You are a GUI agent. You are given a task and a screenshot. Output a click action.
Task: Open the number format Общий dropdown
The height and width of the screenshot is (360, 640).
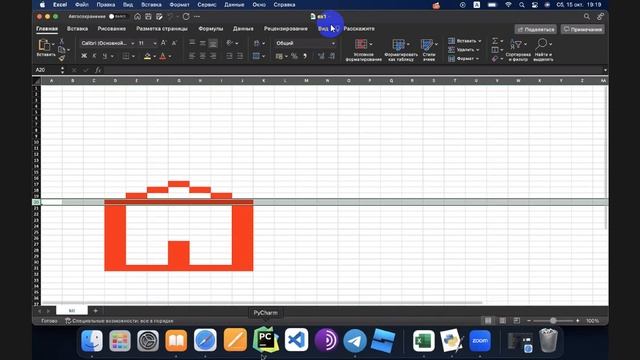tap(333, 43)
